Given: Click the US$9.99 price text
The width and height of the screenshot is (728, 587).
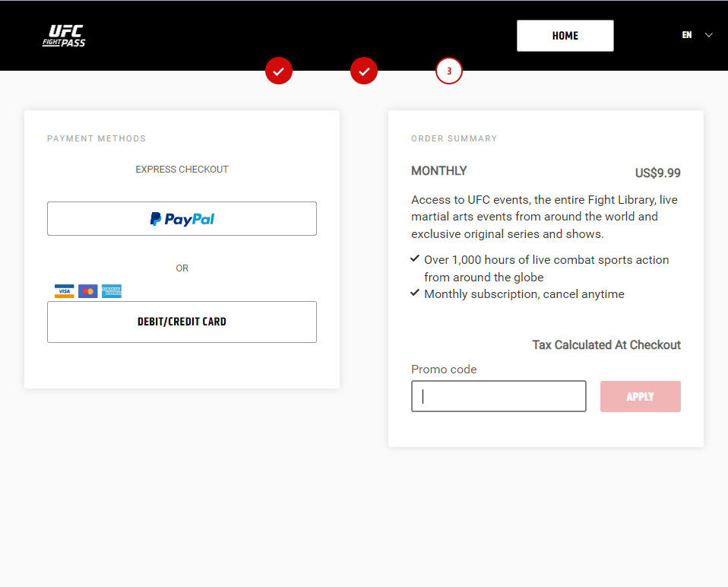Looking at the screenshot, I should tap(657, 173).
